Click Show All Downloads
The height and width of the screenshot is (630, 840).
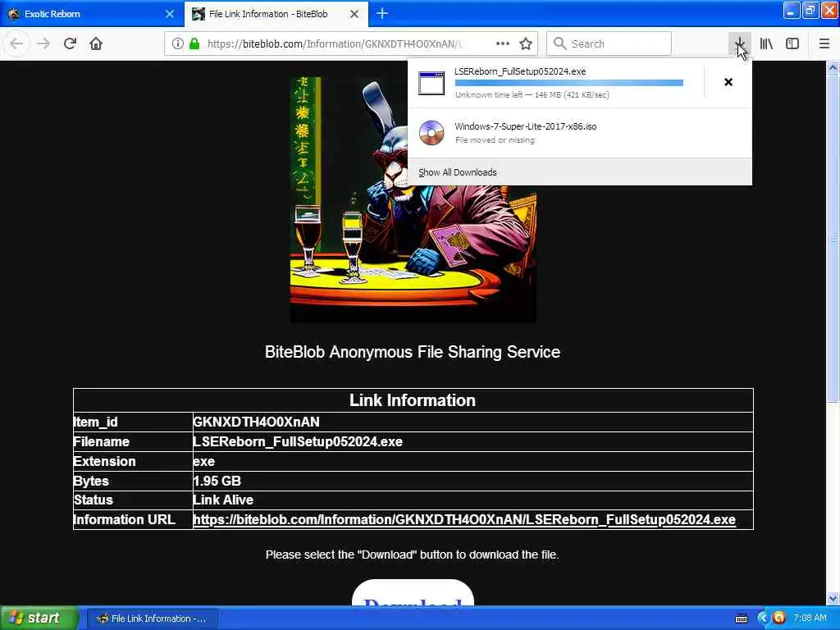coord(458,172)
